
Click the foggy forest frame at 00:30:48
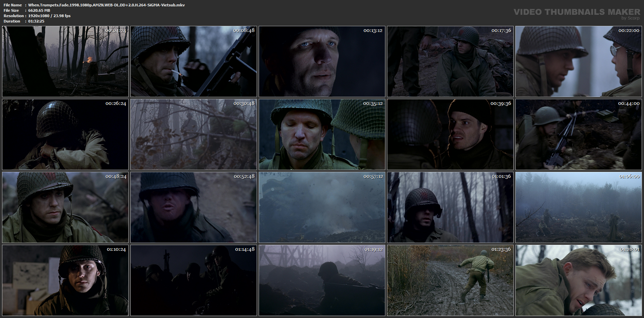coord(194,134)
